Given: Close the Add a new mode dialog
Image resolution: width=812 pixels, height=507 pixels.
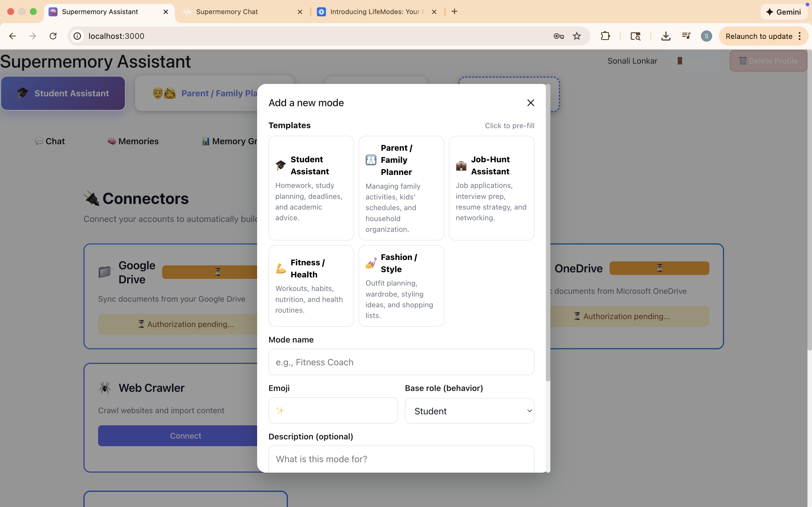Looking at the screenshot, I should click(531, 103).
